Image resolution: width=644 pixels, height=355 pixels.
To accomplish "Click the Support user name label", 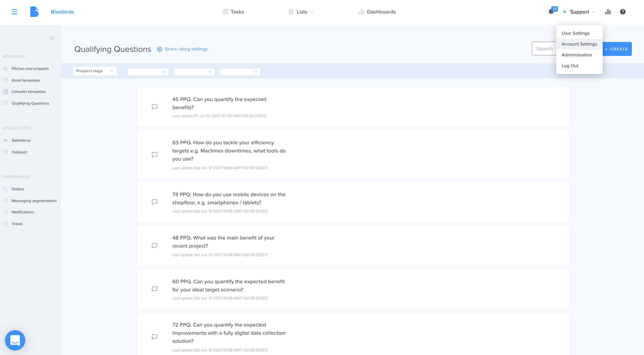I will click(x=579, y=12).
